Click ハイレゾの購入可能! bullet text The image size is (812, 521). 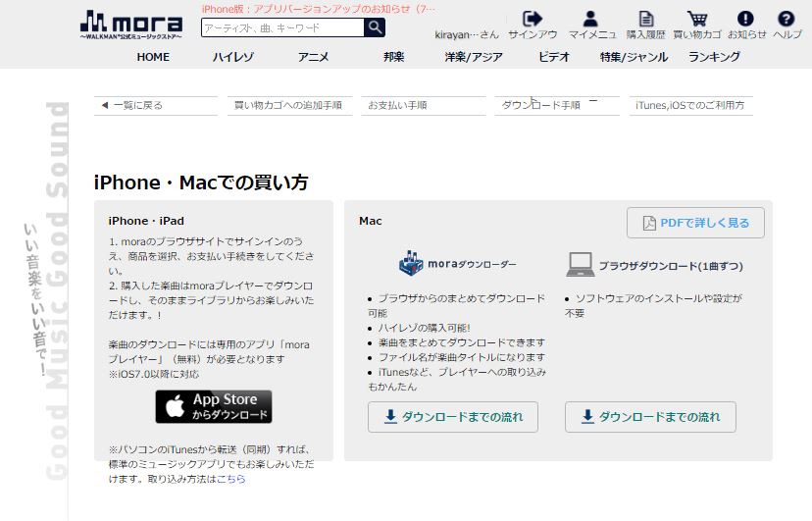click(x=424, y=328)
